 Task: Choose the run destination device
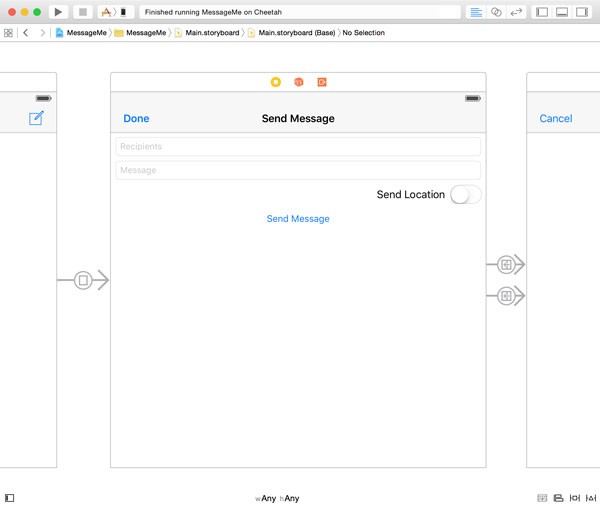(x=124, y=12)
